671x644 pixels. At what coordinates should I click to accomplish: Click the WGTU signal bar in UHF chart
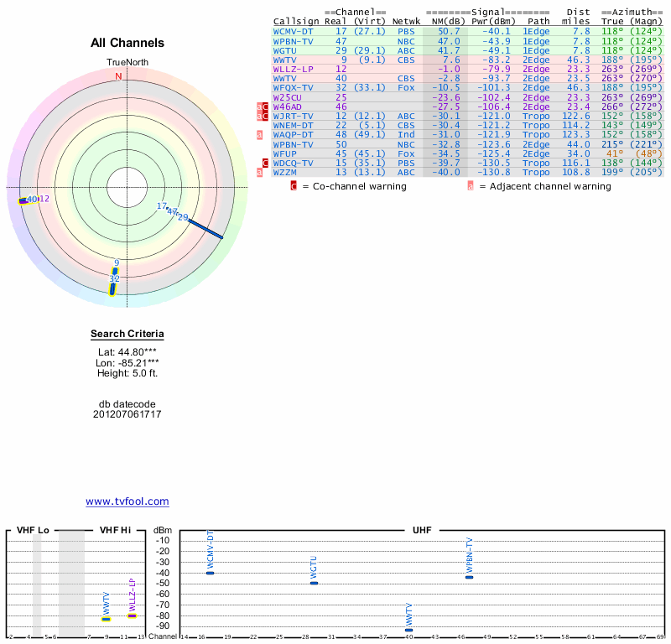click(x=315, y=582)
